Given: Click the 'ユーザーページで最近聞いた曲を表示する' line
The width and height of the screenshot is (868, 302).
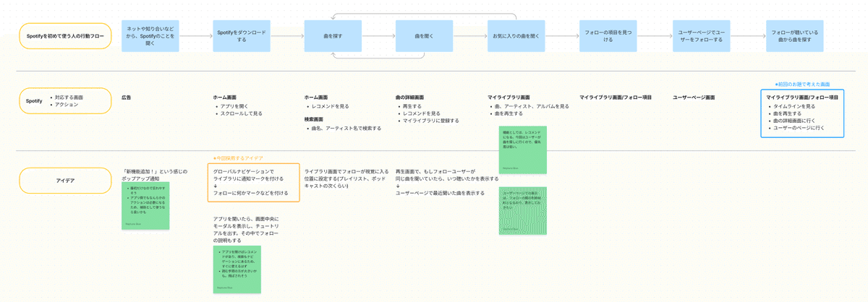Looking at the screenshot, I should pyautogui.click(x=440, y=194).
